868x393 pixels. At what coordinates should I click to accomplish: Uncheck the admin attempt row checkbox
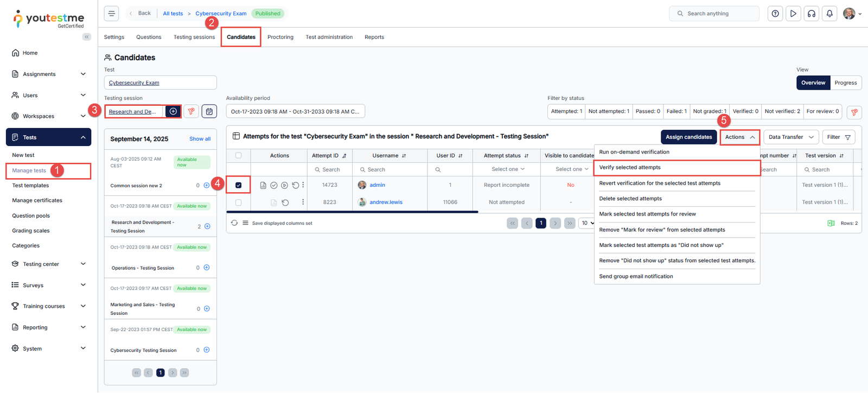coord(239,185)
